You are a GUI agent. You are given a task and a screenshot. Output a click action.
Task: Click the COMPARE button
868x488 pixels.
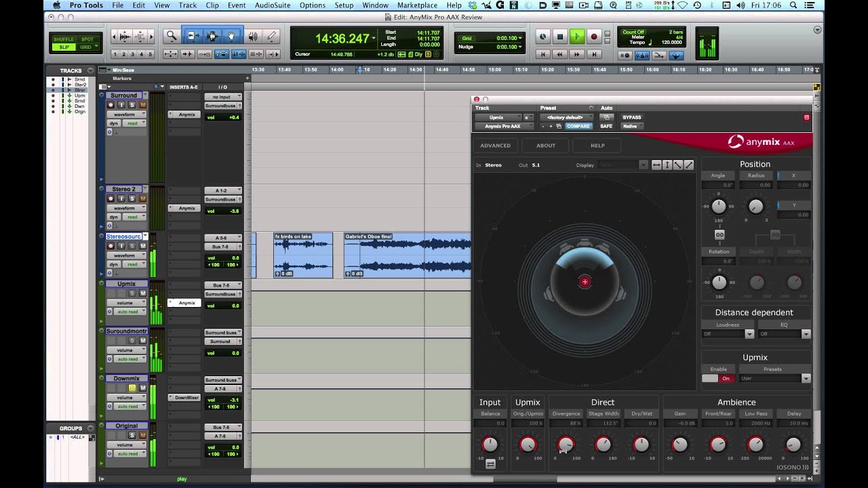click(x=578, y=126)
